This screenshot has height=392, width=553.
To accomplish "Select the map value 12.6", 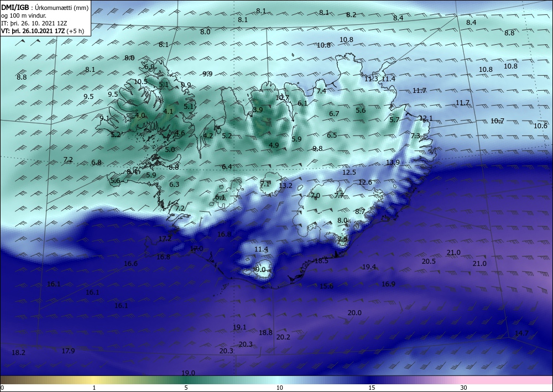I will (365, 182).
